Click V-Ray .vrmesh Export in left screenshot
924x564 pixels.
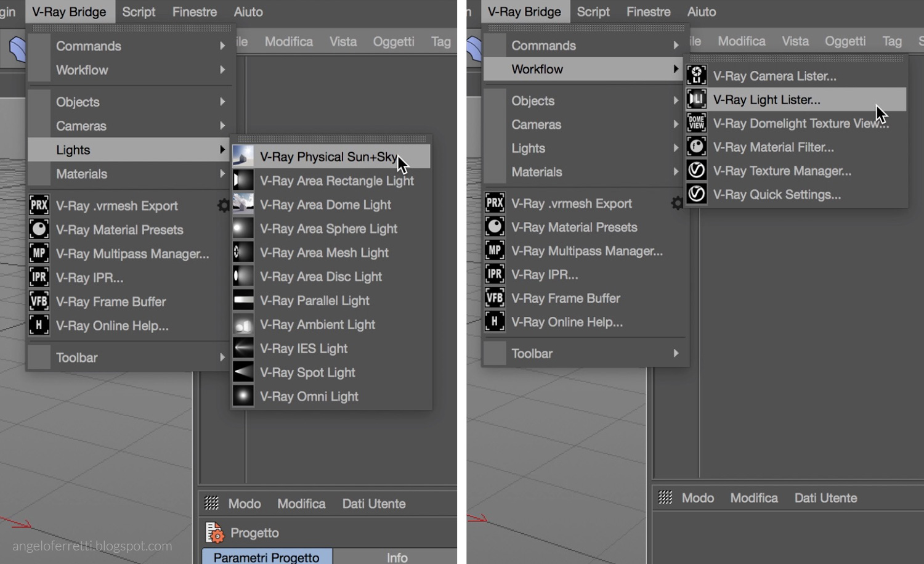coord(117,206)
